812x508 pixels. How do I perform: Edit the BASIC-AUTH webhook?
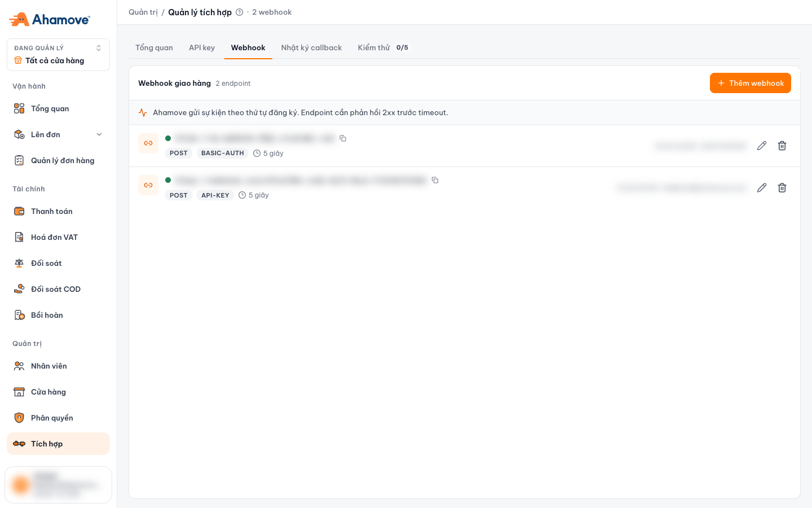pos(762,146)
